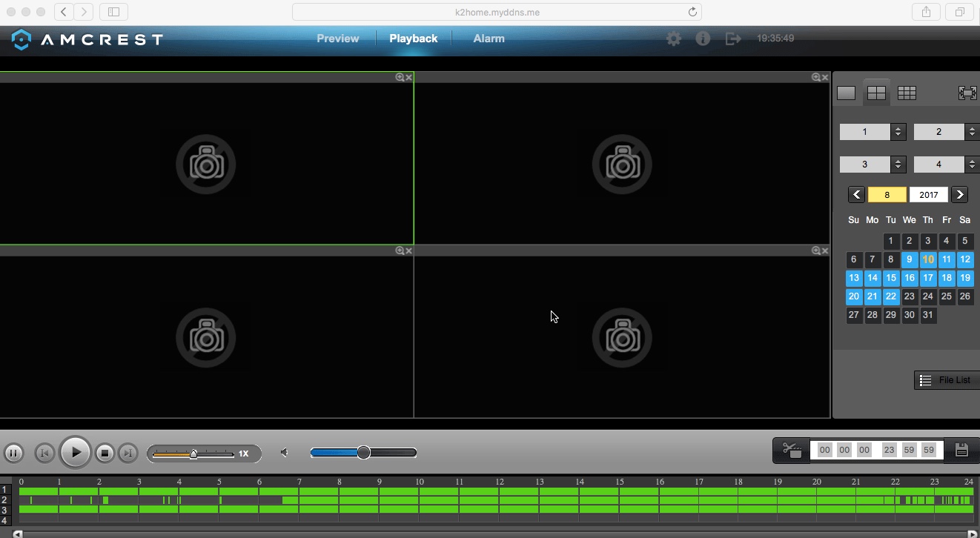Viewport: 980px width, 538px height.
Task: Mute audio with the speaker icon
Action: pos(285,453)
